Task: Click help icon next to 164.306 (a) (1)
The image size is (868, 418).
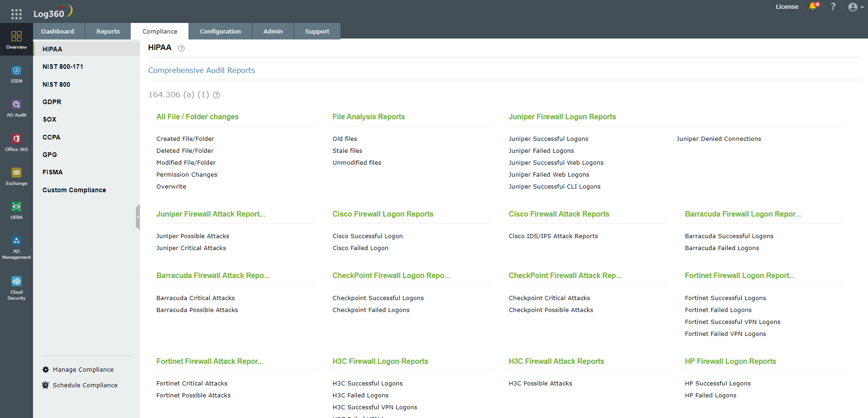Action: click(217, 95)
